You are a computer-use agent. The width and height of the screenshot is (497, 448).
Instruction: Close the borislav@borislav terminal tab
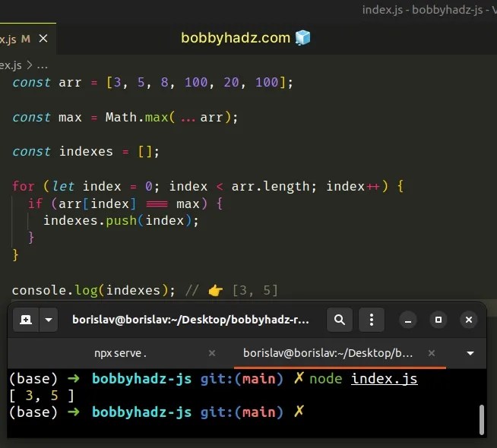click(432, 353)
